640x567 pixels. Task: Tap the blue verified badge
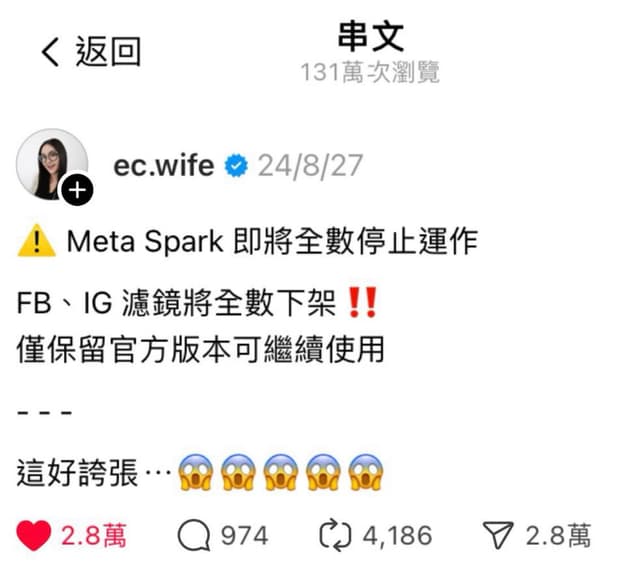click(x=236, y=165)
